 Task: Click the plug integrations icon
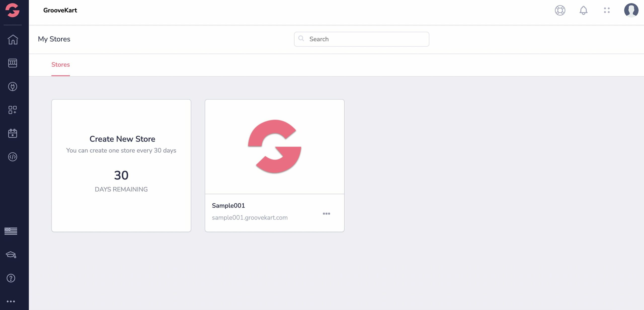13,86
